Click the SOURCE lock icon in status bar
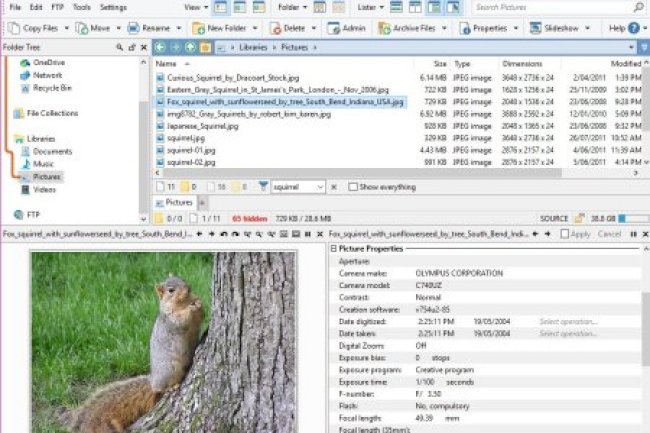650x433 pixels. 580,218
